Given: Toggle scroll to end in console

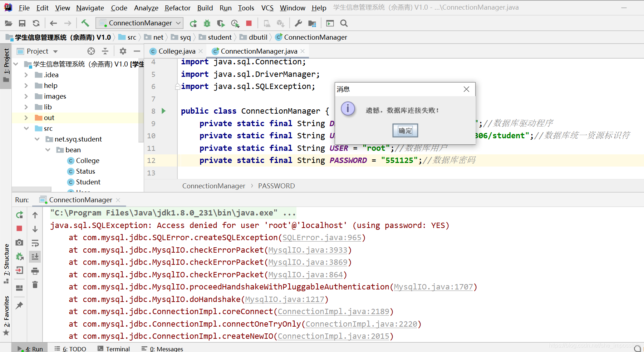Looking at the screenshot, I should pos(35,257).
